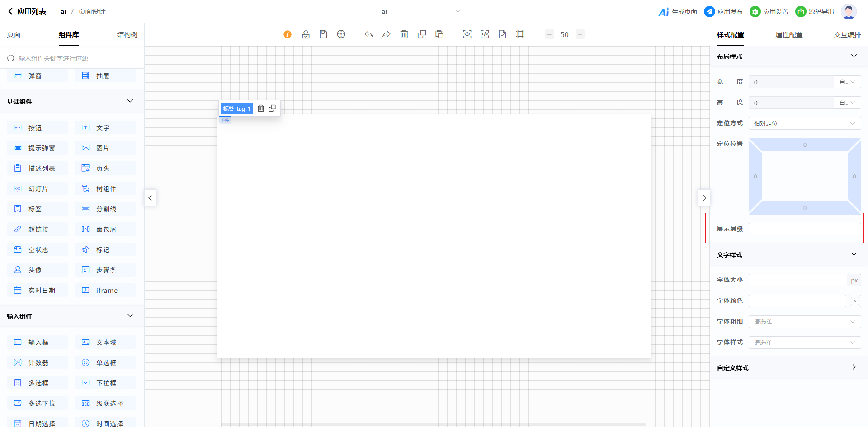Click the lock icon in toolbar
This screenshot has width=868, height=427.
(x=306, y=34)
